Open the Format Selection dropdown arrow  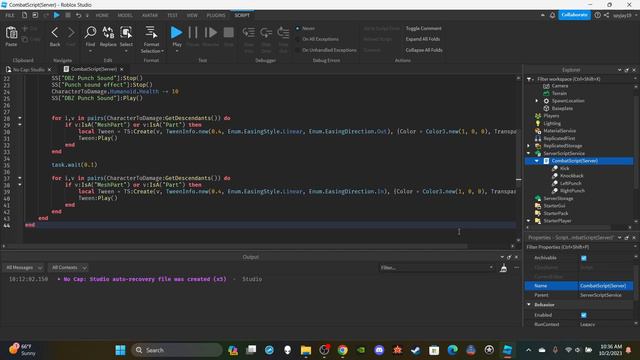[162, 51]
